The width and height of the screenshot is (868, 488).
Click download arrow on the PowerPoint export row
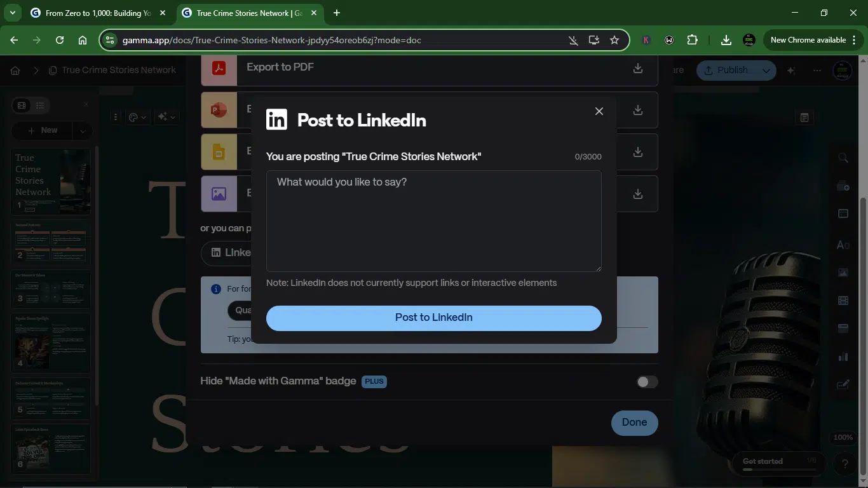(x=637, y=111)
